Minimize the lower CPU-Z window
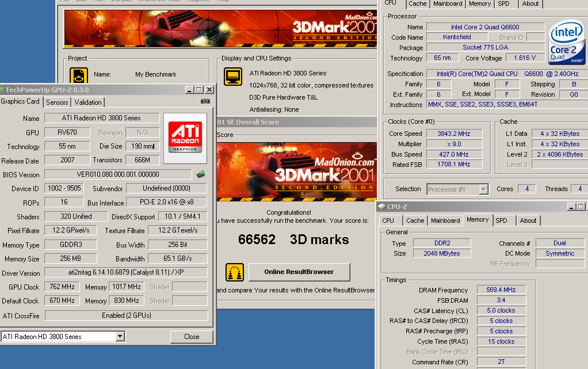Image resolution: width=588 pixels, height=369 pixels. (571, 207)
